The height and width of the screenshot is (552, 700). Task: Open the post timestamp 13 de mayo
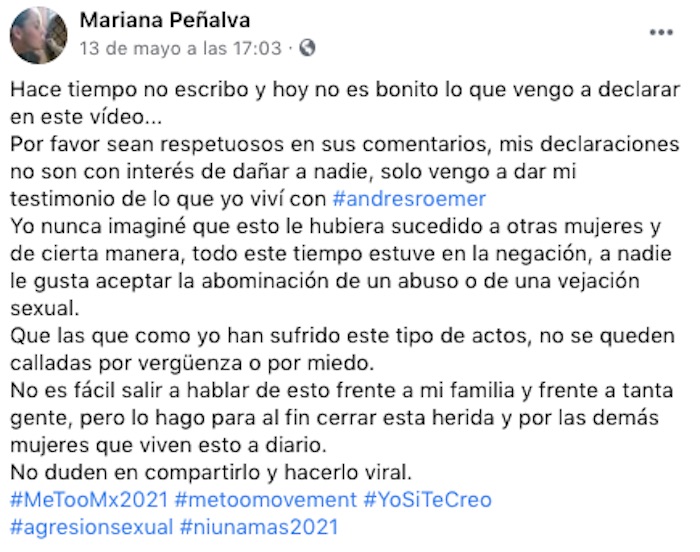180,48
